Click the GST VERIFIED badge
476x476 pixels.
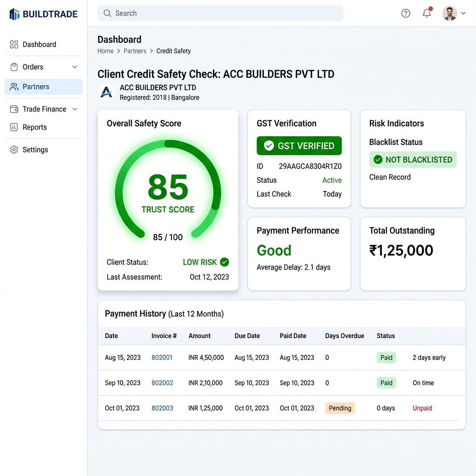pos(299,145)
